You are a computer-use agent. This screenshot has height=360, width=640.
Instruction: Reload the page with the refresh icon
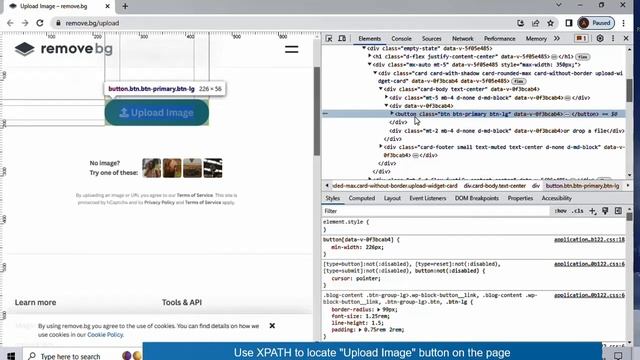(40, 23)
